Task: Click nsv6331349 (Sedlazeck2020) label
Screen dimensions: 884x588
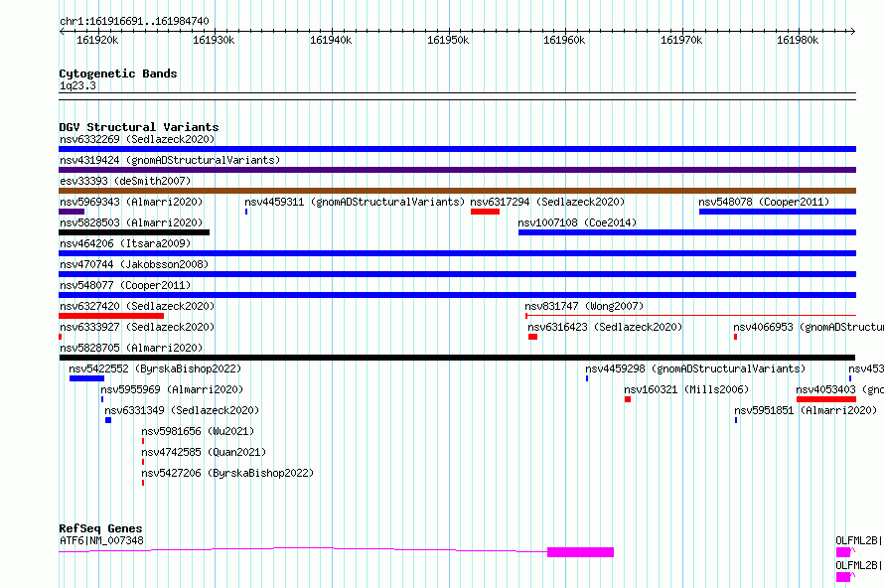Action: pos(182,410)
